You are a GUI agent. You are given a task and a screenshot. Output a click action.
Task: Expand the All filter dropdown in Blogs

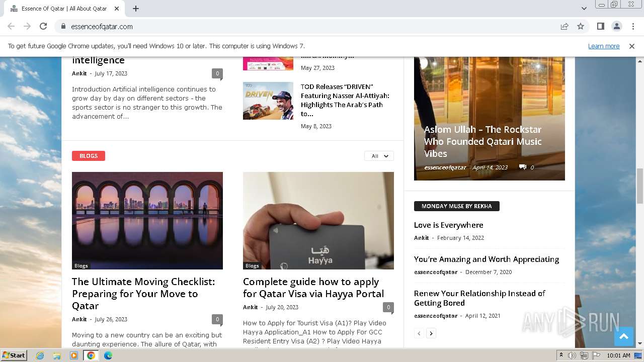pyautogui.click(x=379, y=156)
